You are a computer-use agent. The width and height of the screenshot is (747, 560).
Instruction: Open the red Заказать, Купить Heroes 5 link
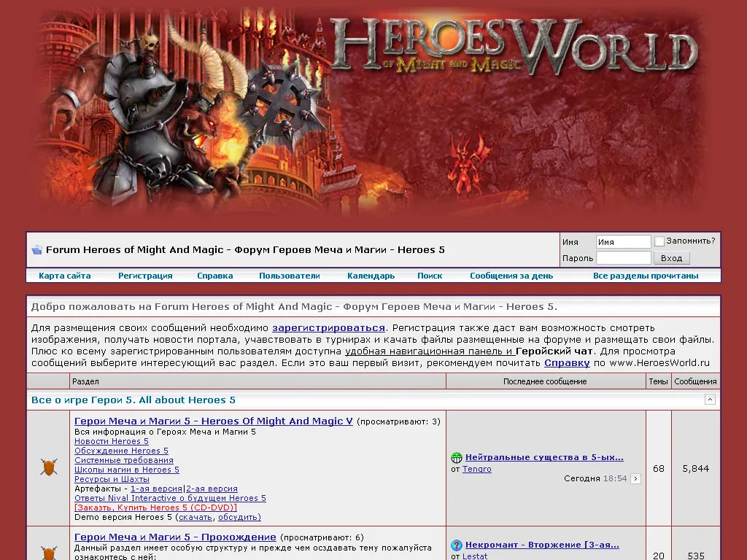(x=155, y=508)
